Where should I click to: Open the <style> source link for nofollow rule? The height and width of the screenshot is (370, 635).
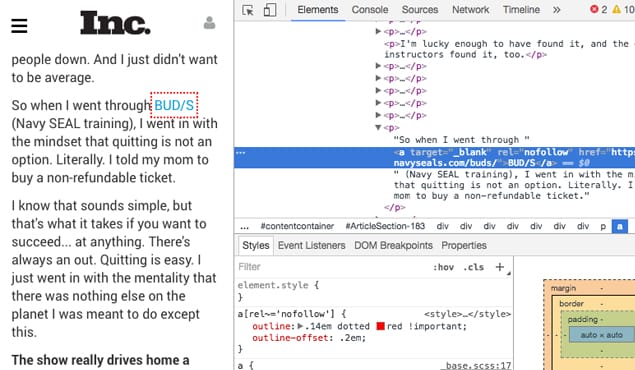pyautogui.click(x=467, y=314)
